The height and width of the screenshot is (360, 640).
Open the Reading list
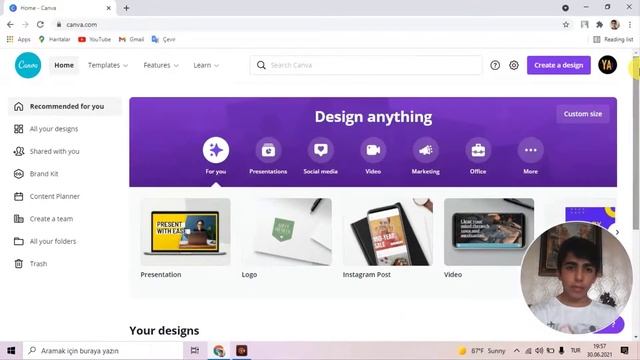tap(613, 39)
